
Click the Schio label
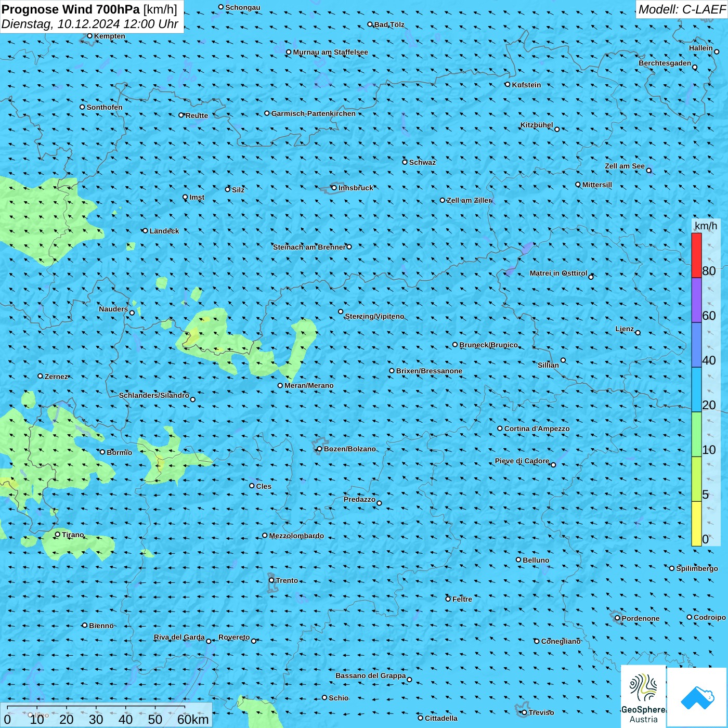point(339,698)
